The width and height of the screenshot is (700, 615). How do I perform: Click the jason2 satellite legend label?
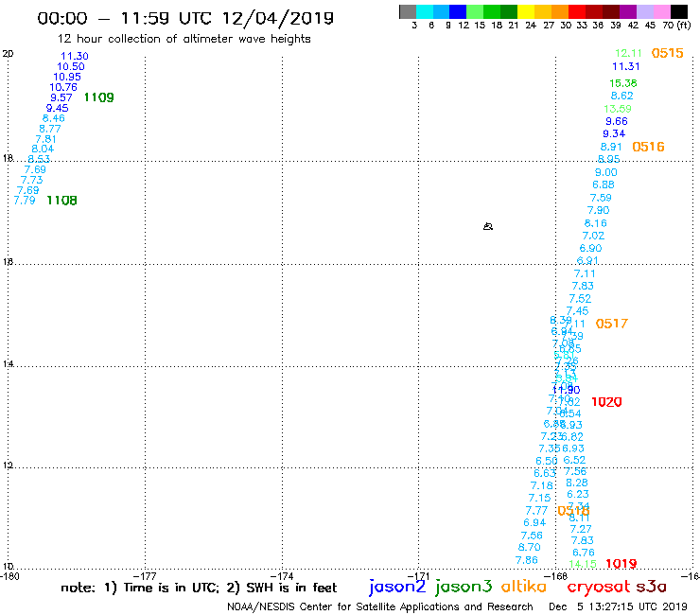click(397, 587)
